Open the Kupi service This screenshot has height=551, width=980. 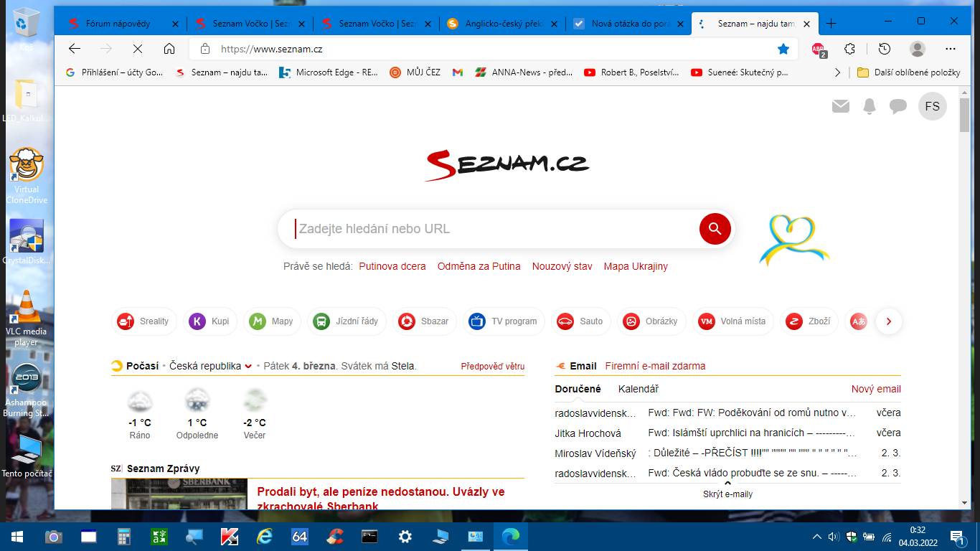tap(209, 321)
